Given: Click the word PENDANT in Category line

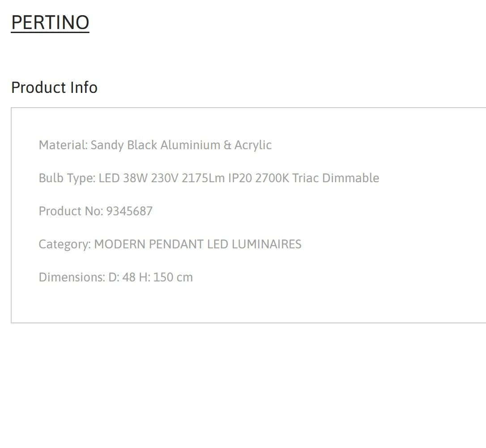Looking at the screenshot, I should tap(176, 244).
